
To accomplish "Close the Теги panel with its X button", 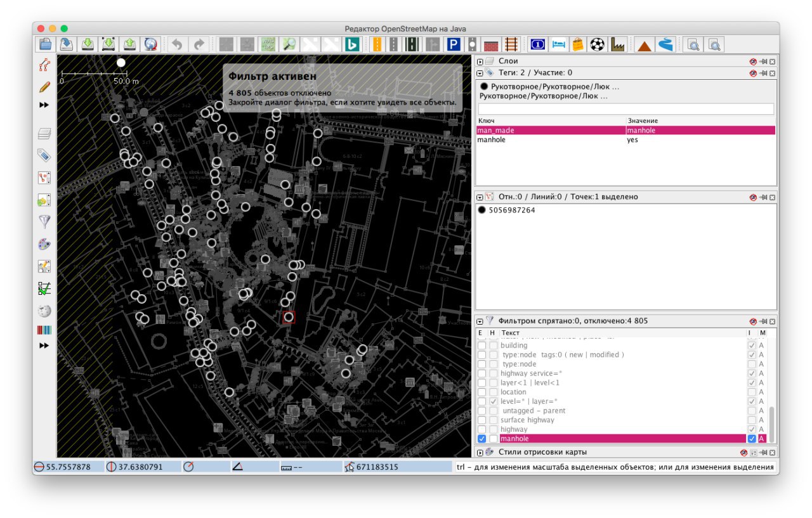I will pos(773,73).
